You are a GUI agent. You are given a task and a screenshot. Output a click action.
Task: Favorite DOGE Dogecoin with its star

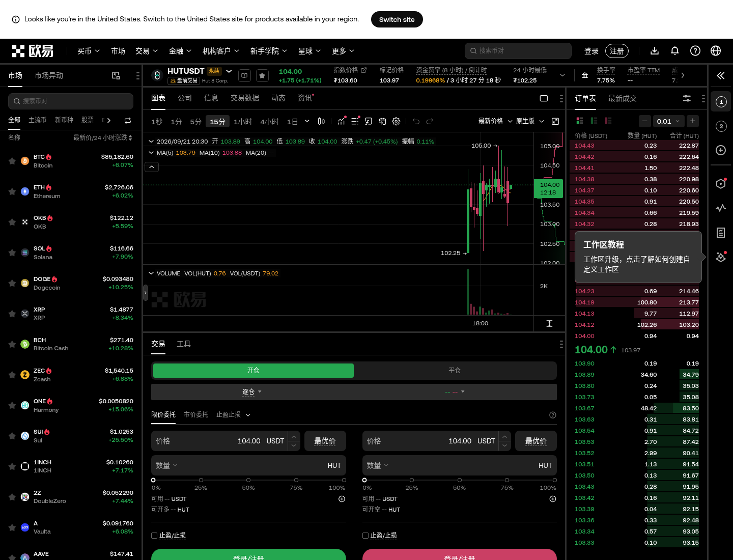12,283
